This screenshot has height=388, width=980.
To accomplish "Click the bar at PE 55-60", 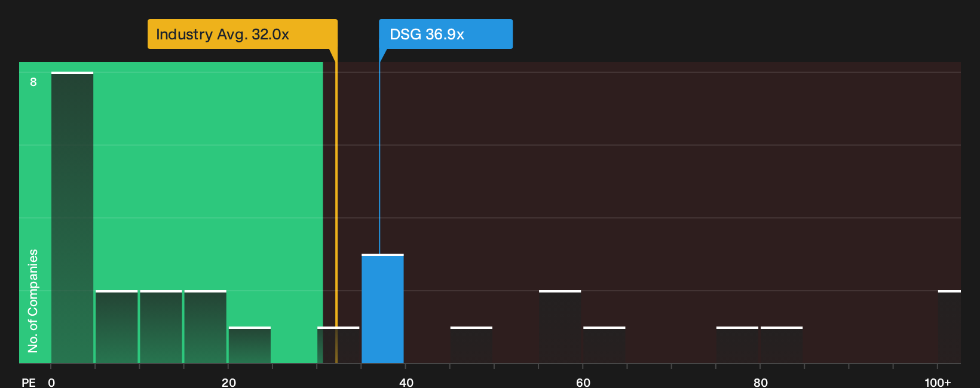I will click(x=560, y=327).
